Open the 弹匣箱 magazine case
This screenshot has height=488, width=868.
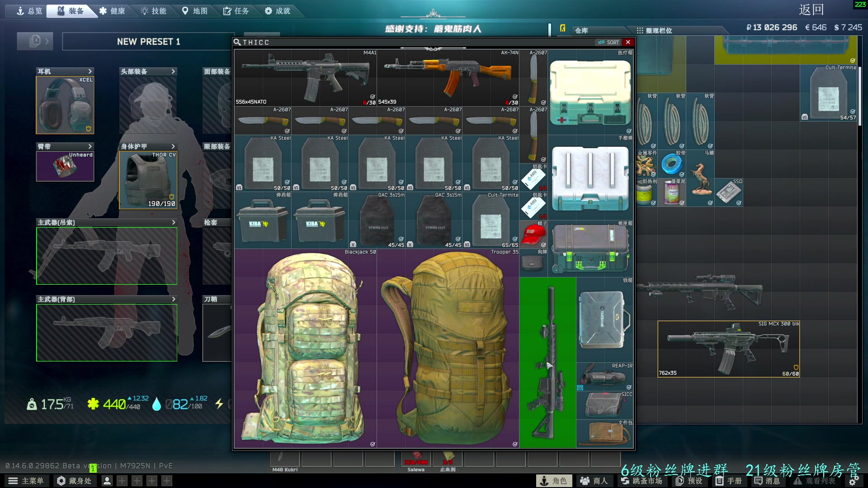pos(590,249)
